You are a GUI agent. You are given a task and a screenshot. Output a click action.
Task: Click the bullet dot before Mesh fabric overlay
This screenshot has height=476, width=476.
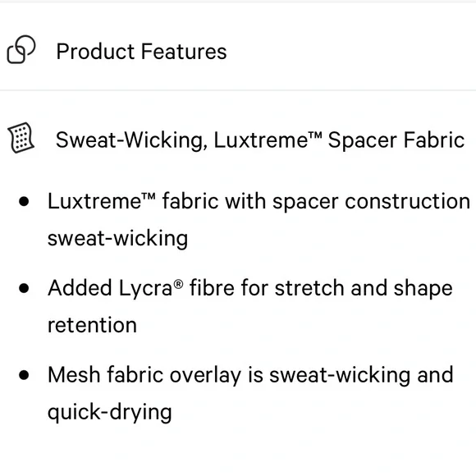tap(24, 375)
